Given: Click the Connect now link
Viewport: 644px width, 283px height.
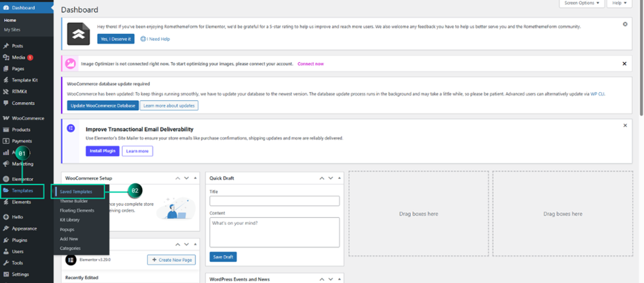Looking at the screenshot, I should (310, 64).
